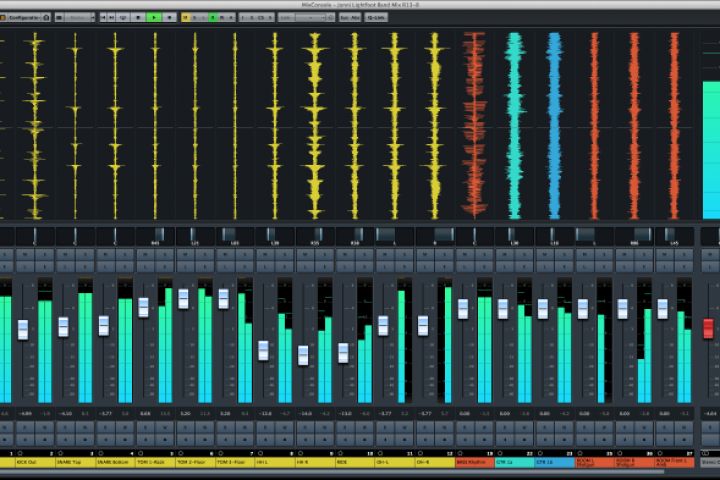Click the volume value field under SNARE Top fader

(65, 414)
